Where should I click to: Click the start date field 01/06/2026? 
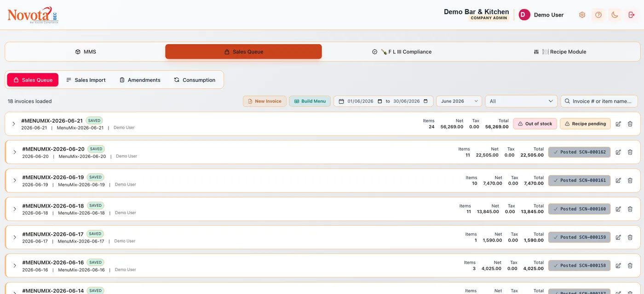pyautogui.click(x=361, y=101)
